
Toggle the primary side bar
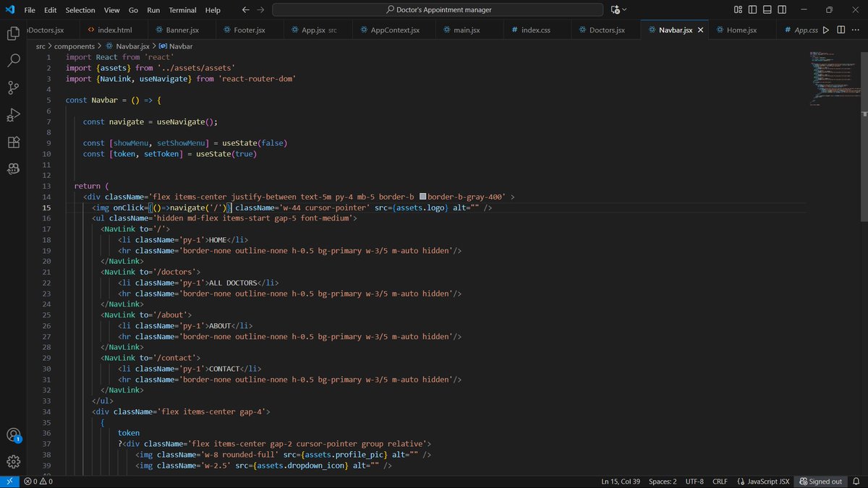point(753,10)
